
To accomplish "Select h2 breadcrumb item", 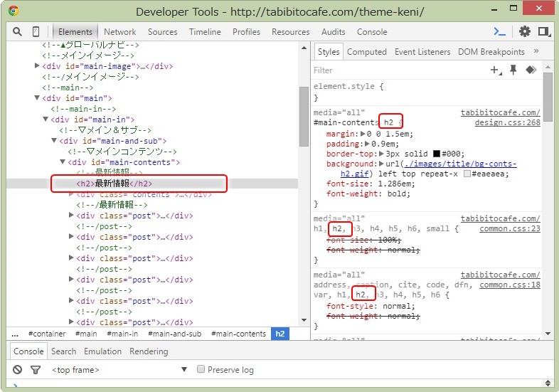I will tap(280, 334).
